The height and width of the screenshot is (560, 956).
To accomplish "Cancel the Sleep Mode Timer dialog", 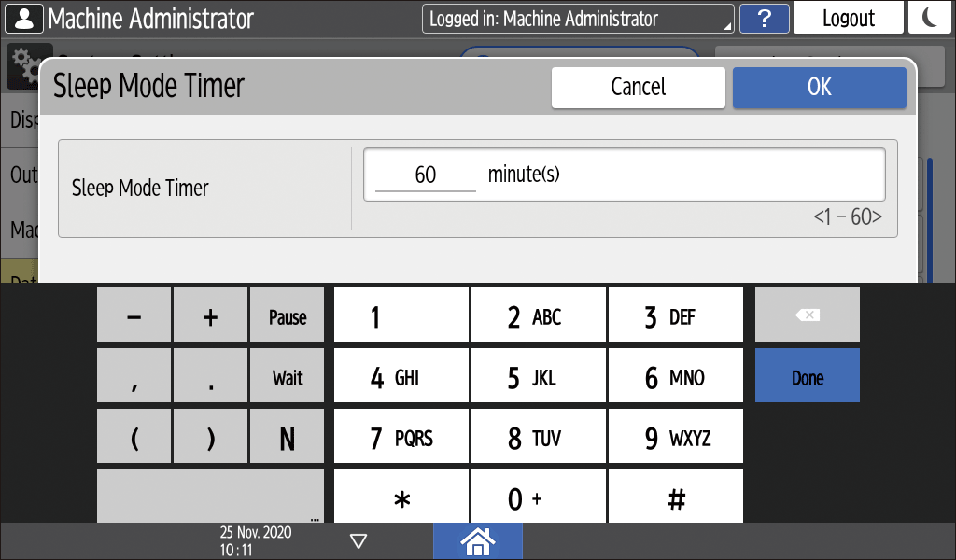I will [x=638, y=87].
